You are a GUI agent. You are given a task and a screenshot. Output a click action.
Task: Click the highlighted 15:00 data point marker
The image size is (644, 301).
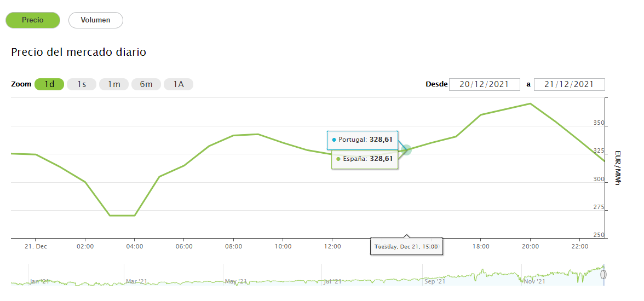coord(406,149)
